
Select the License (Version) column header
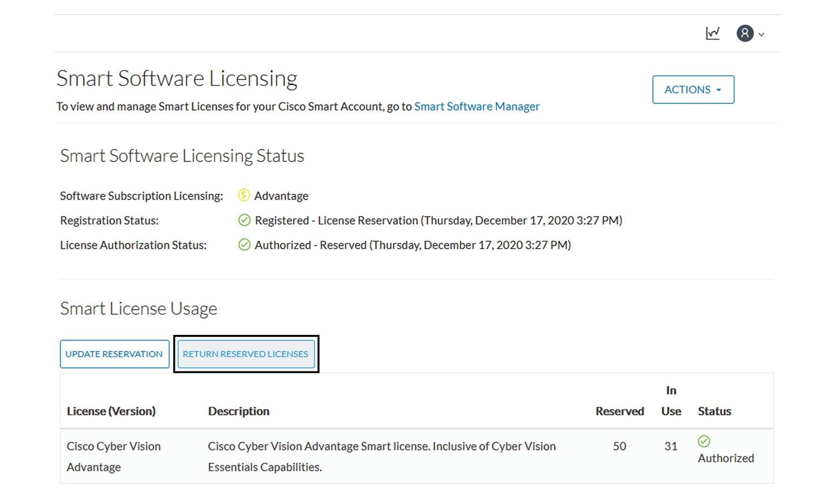(x=111, y=411)
